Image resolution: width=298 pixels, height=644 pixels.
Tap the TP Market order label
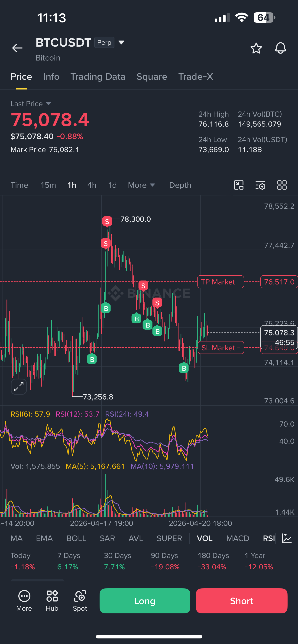pyautogui.click(x=220, y=282)
